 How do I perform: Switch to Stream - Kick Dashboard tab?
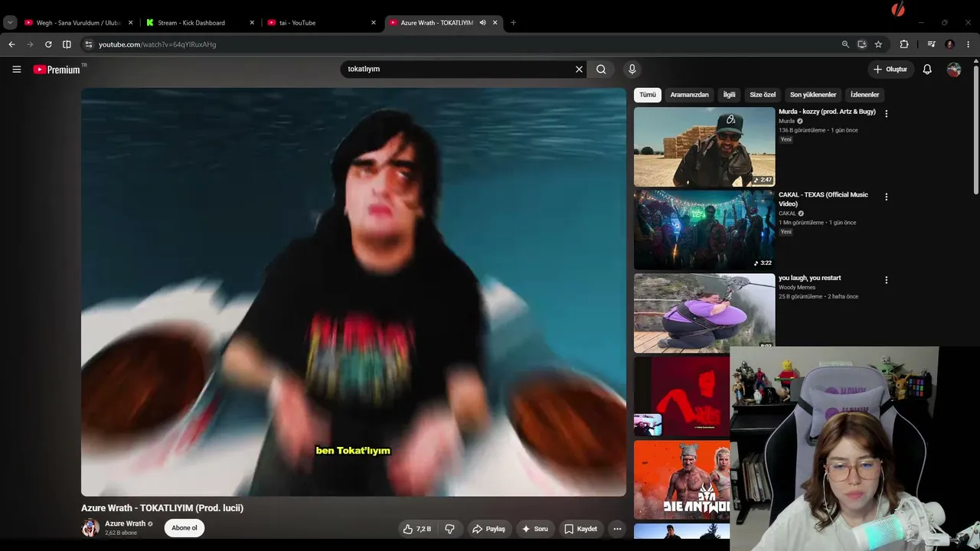201,23
